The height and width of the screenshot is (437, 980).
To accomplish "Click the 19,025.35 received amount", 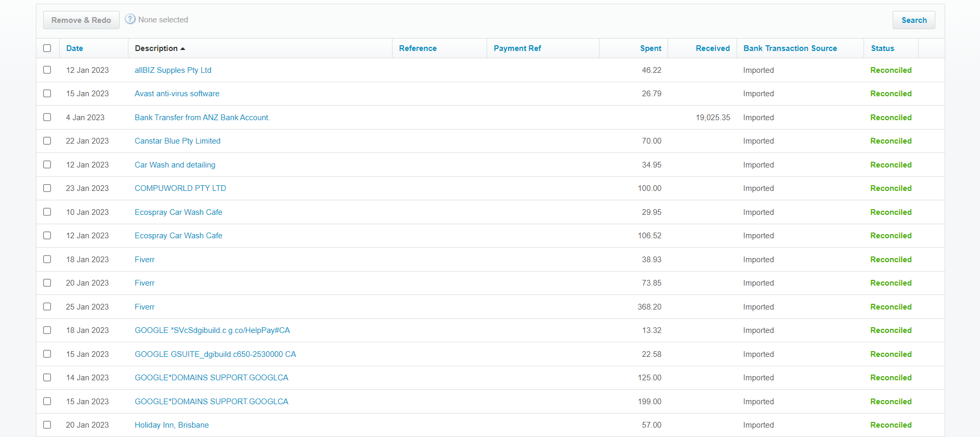I will [713, 118].
